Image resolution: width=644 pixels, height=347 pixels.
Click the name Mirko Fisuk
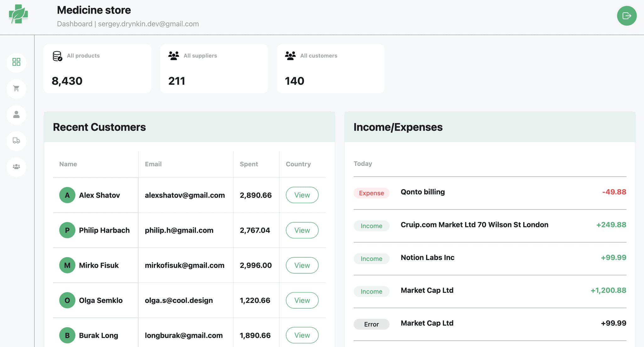(99, 265)
